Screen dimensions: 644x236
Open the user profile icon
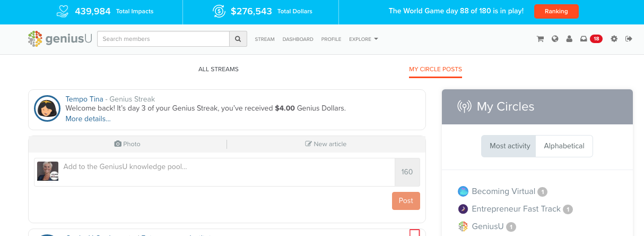(569, 39)
